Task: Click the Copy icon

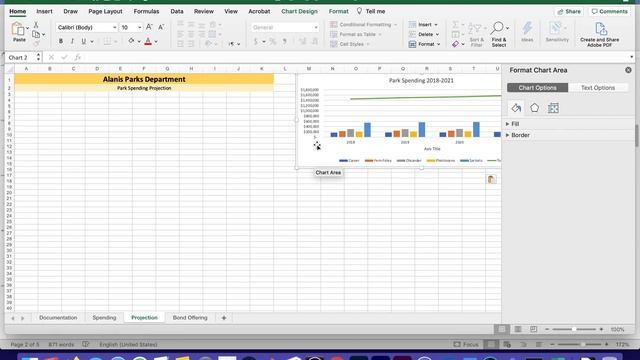Action: pyautogui.click(x=36, y=34)
